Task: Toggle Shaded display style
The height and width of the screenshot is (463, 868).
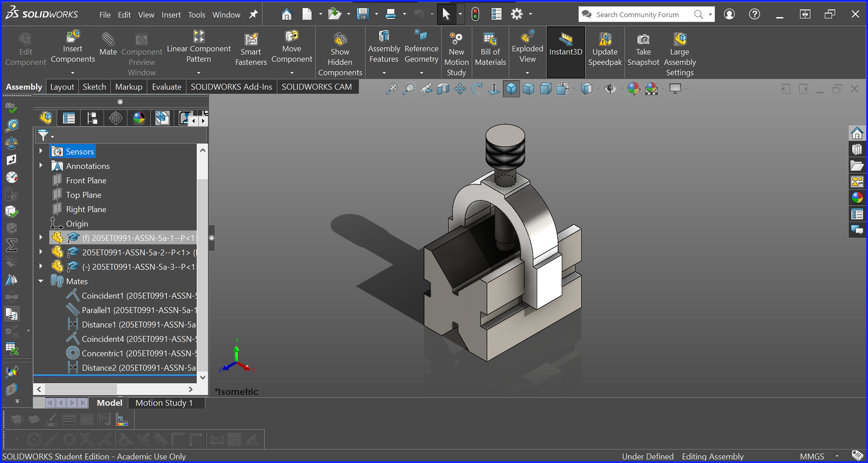Action: [528, 89]
